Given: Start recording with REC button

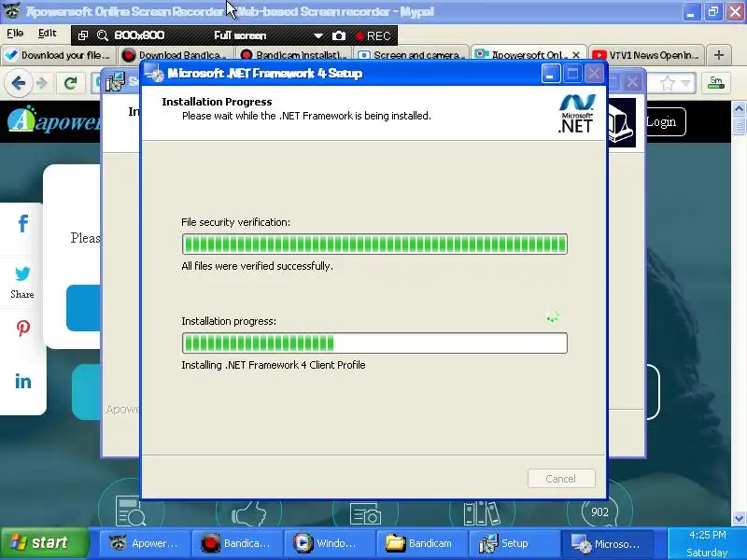Looking at the screenshot, I should pyautogui.click(x=373, y=36).
